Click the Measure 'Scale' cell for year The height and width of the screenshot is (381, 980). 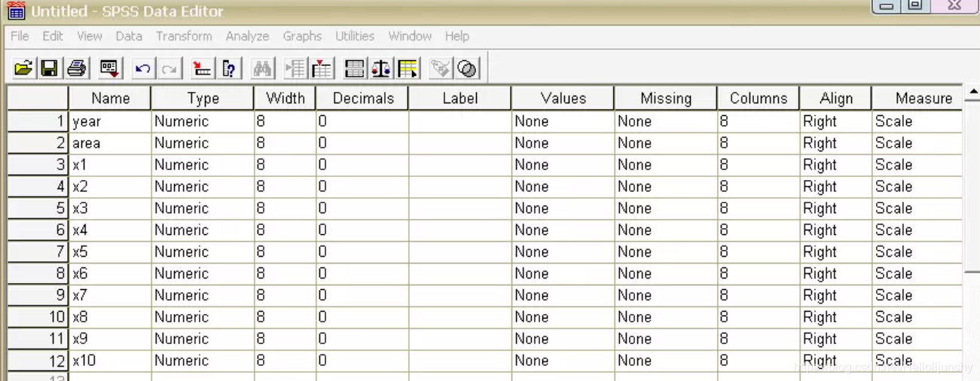click(x=917, y=121)
